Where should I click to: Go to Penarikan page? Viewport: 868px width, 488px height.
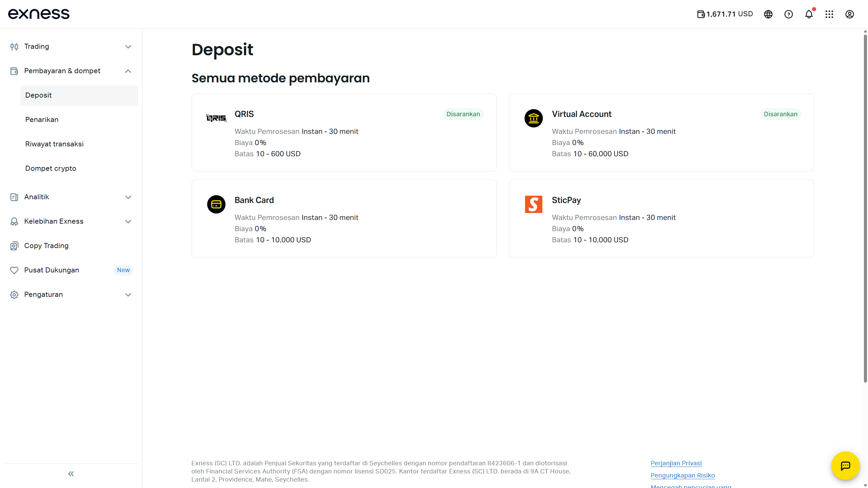pyautogui.click(x=42, y=120)
